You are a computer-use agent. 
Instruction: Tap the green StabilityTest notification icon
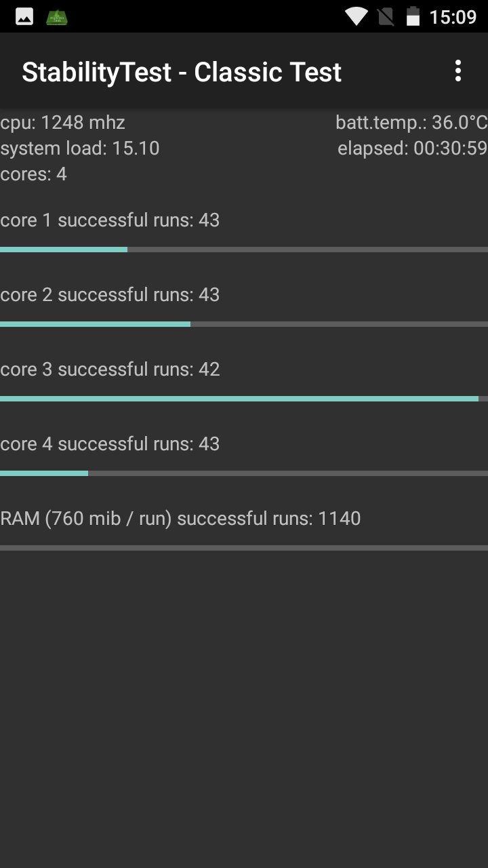(57, 16)
